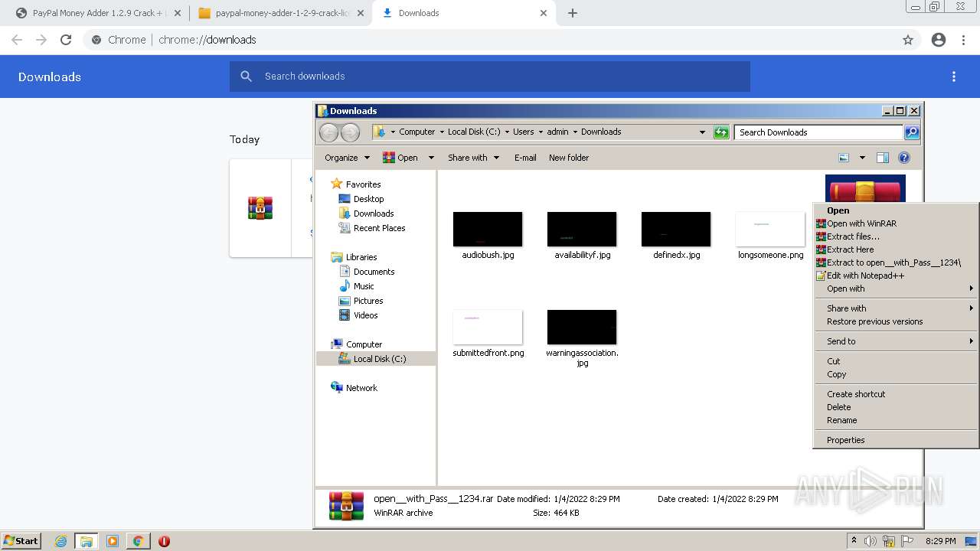980x551 pixels.
Task: Open Organize dropdown in toolbar
Action: point(347,158)
